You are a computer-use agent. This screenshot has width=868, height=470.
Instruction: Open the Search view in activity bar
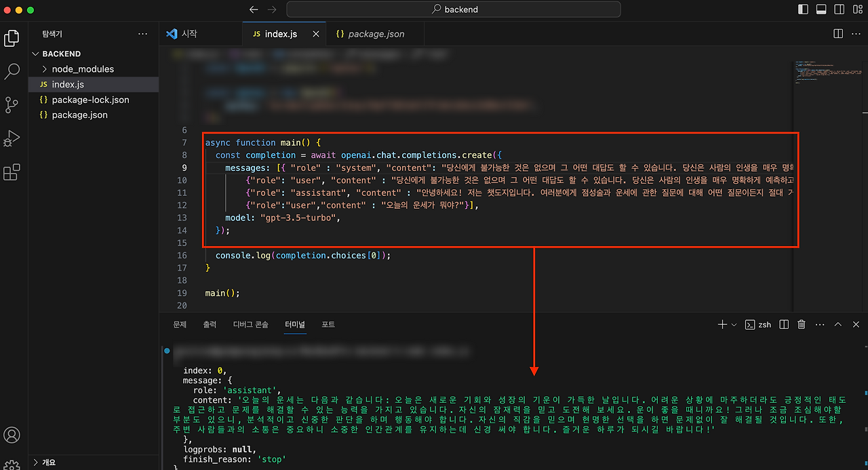point(12,71)
